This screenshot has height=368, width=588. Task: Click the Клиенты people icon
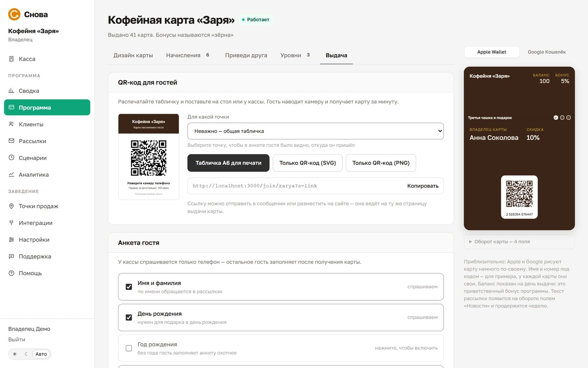pyautogui.click(x=11, y=124)
